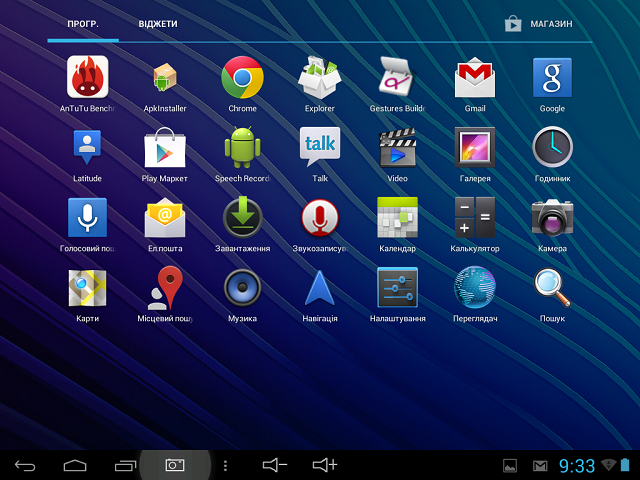Raise volume with the speaker plus button
Image resolution: width=640 pixels, height=480 pixels.
[x=325, y=465]
